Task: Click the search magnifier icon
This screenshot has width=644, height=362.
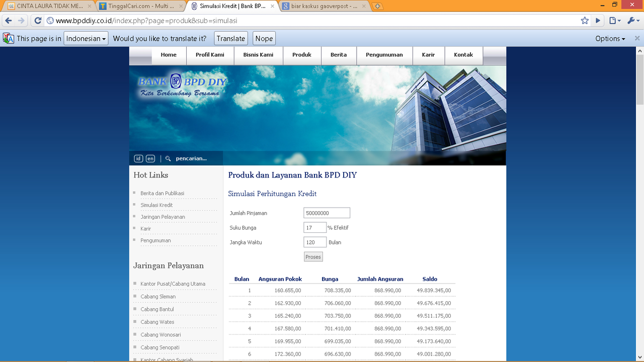Action: click(x=168, y=158)
